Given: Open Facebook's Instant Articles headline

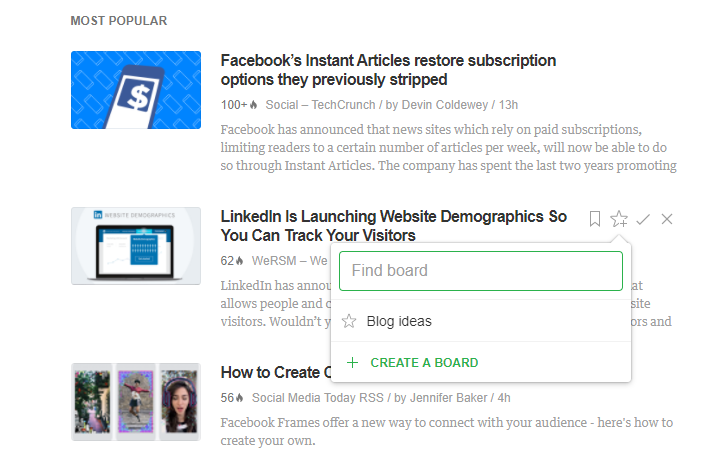Looking at the screenshot, I should 388,70.
